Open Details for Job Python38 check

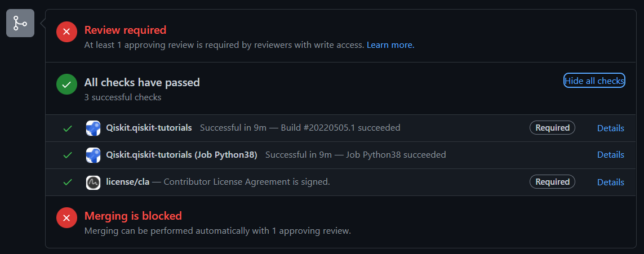(611, 155)
